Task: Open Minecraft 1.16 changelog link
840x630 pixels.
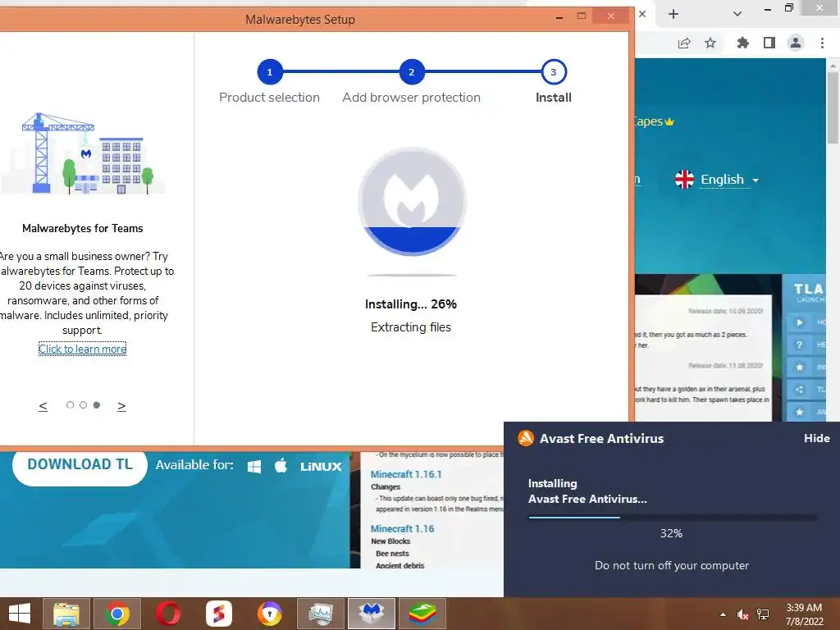Action: point(402,529)
